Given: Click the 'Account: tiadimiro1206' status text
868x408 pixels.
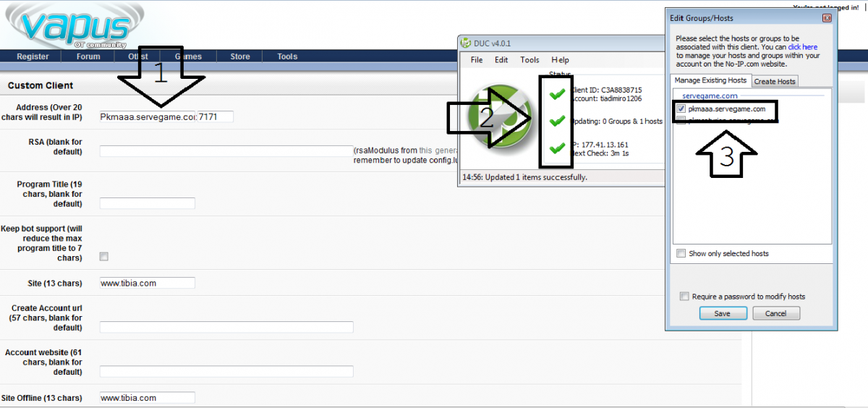Looking at the screenshot, I should (x=605, y=98).
